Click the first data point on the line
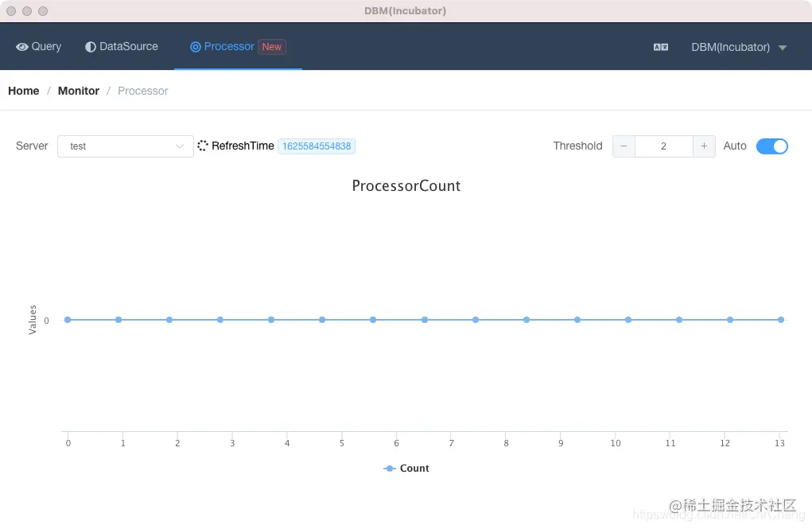The image size is (812, 529). click(x=68, y=320)
